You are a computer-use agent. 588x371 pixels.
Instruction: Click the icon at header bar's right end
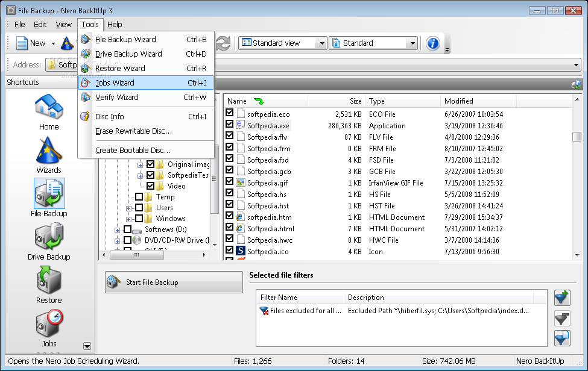(x=575, y=84)
